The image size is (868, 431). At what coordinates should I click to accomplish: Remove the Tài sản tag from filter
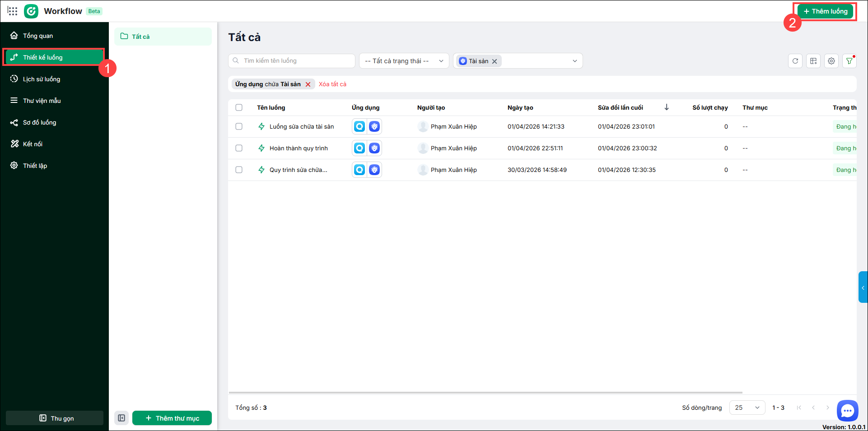(495, 61)
